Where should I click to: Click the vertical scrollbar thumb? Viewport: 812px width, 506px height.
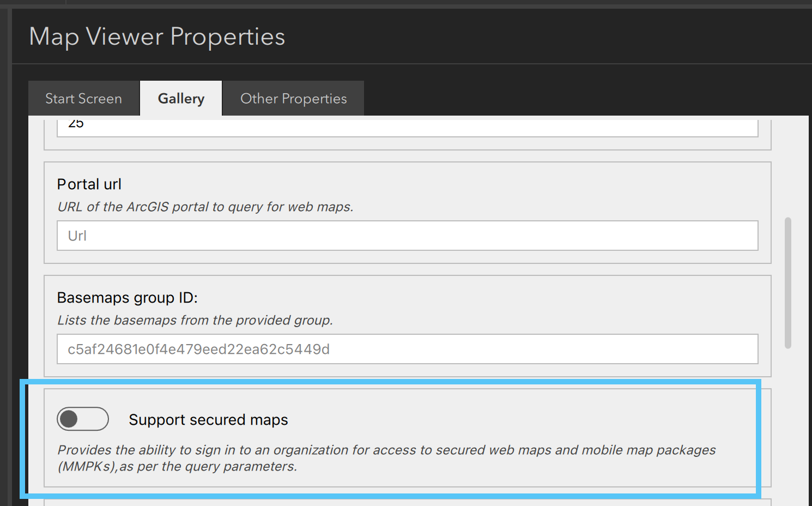(787, 282)
